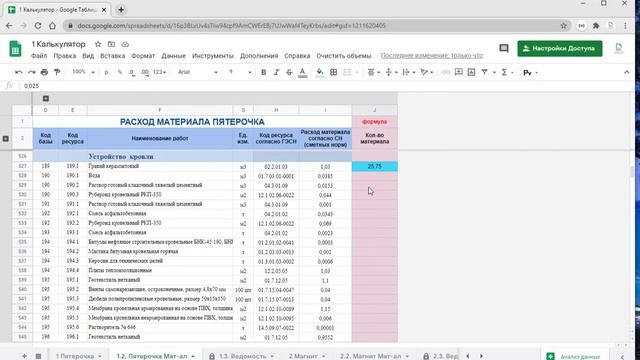Apply bold formatting with the B icon
The height and width of the screenshot is (360, 640).
point(263,72)
